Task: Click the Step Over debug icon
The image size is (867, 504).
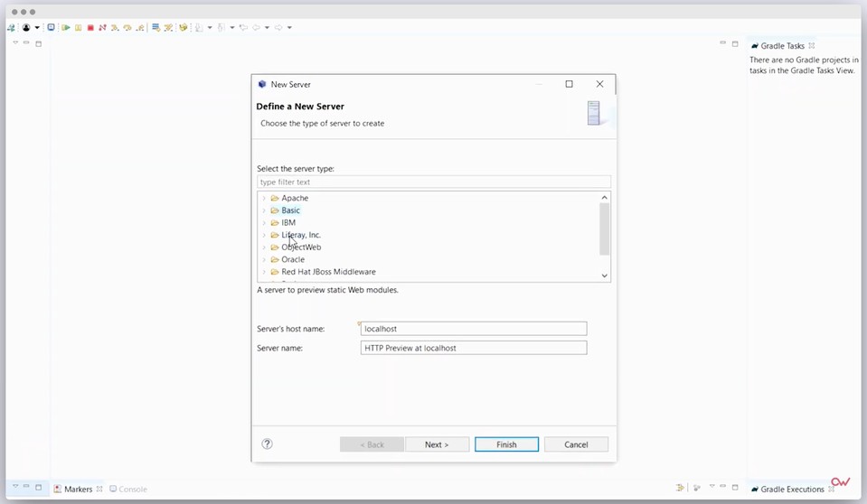Action: (127, 28)
